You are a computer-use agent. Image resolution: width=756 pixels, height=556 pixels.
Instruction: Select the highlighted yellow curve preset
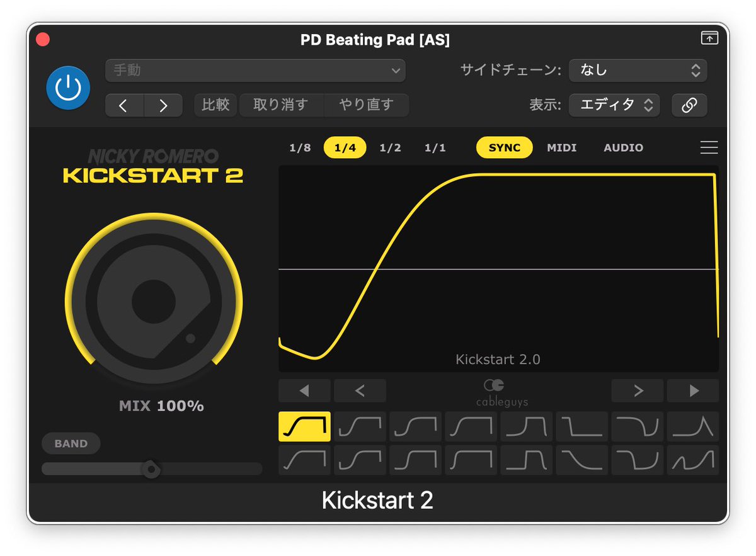pyautogui.click(x=304, y=427)
